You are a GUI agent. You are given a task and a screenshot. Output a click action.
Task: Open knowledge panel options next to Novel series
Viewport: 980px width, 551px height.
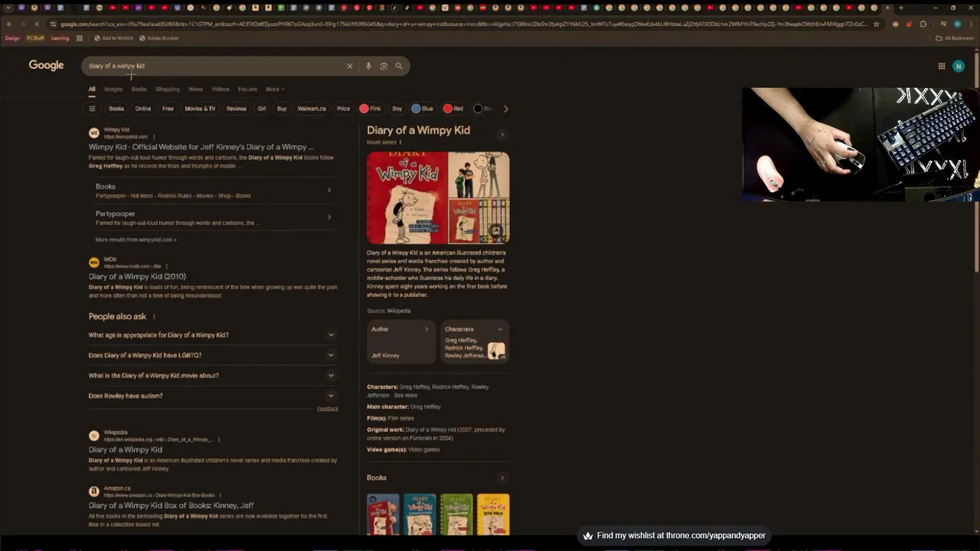pos(400,142)
